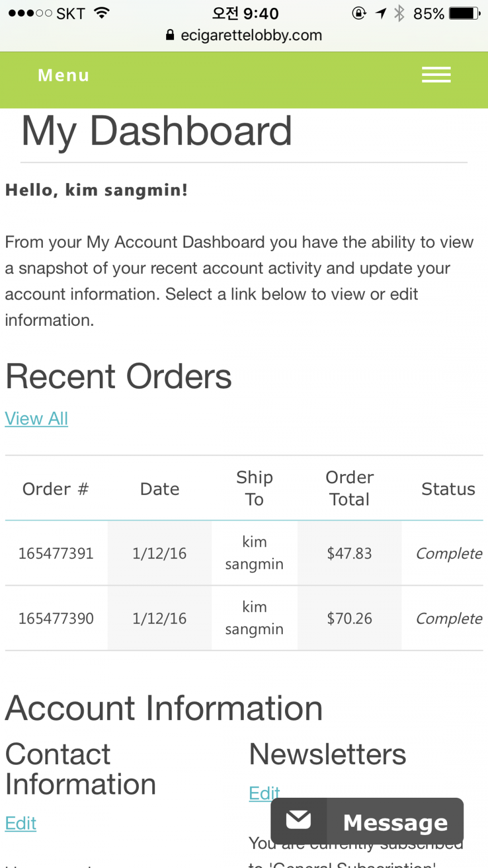Tap the Status column header
The width and height of the screenshot is (488, 868).
tap(448, 489)
